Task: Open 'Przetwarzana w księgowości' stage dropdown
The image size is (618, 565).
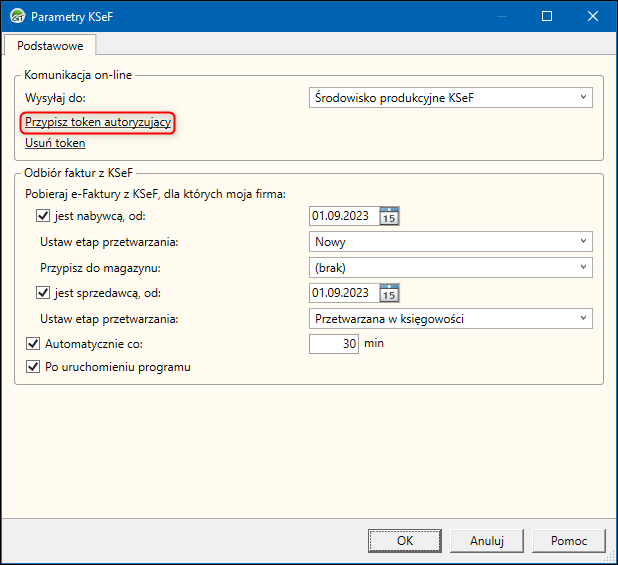Action: tap(451, 319)
